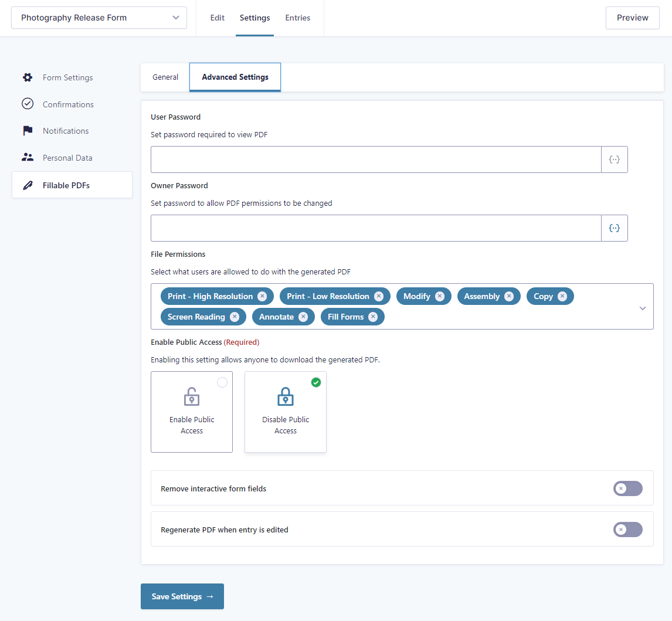This screenshot has height=621, width=672.
Task: Remove the Modify permission tag
Action: point(439,296)
